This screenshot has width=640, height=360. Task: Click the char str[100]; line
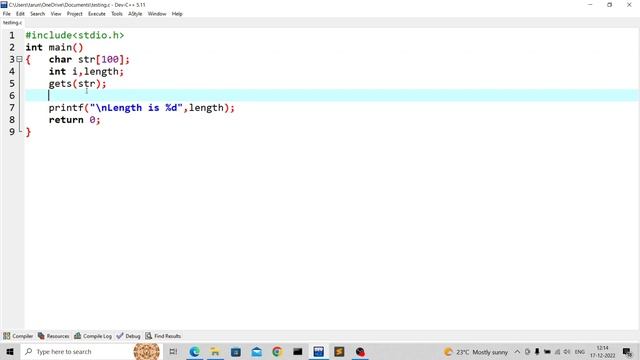click(89, 60)
